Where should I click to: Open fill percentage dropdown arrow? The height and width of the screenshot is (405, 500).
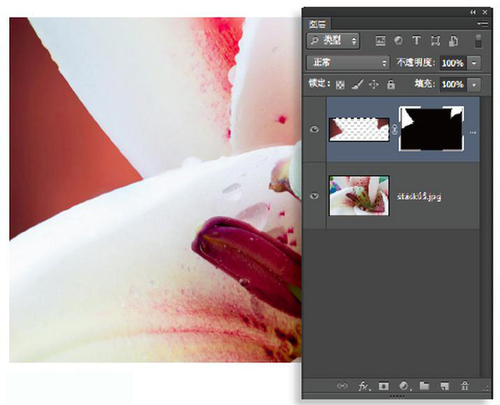(x=474, y=85)
